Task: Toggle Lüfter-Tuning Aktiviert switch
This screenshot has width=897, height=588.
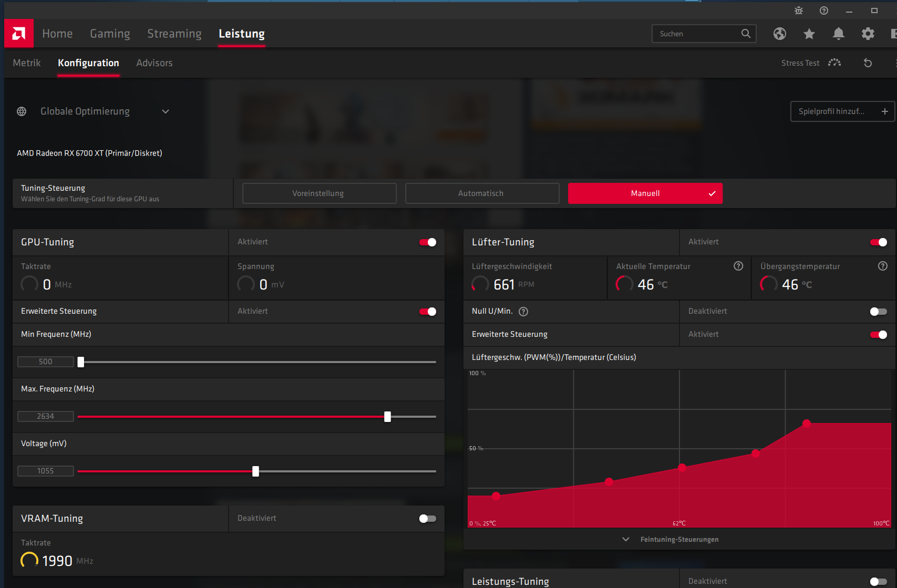Action: [x=879, y=242]
